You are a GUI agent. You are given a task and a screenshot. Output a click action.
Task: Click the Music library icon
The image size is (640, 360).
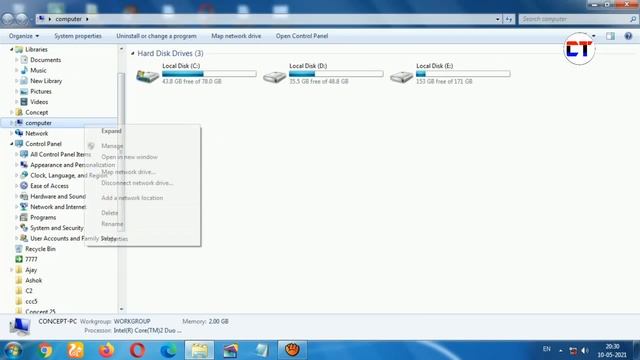coord(24,70)
